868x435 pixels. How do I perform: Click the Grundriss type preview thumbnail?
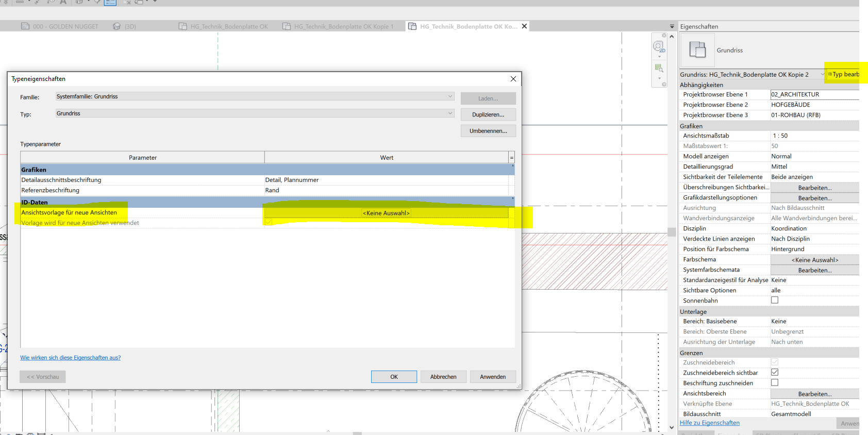tap(697, 50)
